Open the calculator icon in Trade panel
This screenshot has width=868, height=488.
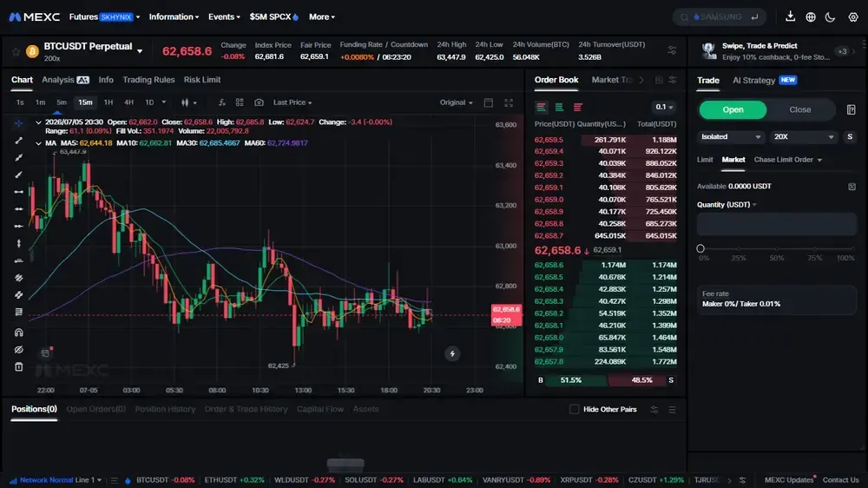pos(851,109)
